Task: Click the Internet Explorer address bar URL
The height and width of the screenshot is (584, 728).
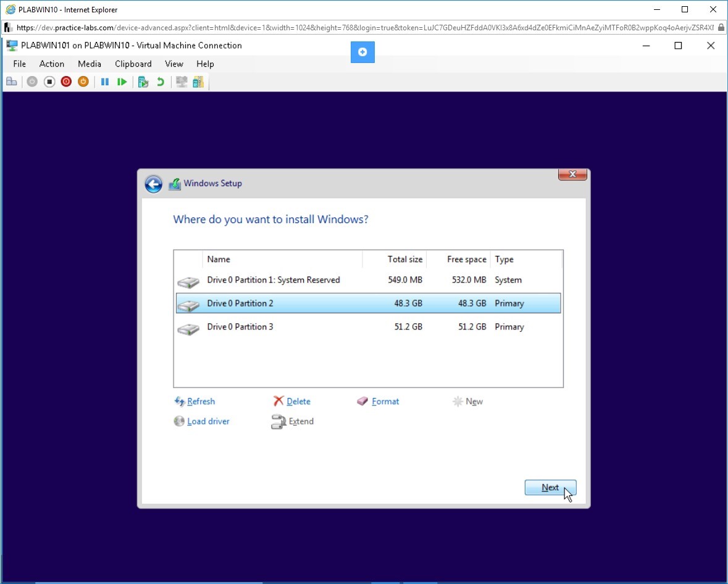Action: (365, 28)
